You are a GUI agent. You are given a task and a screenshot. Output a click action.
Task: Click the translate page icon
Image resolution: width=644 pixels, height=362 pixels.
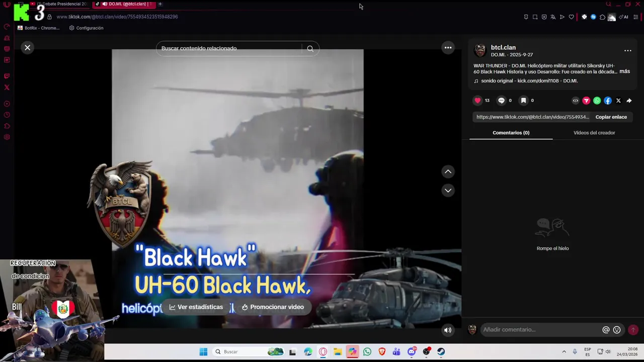click(553, 17)
